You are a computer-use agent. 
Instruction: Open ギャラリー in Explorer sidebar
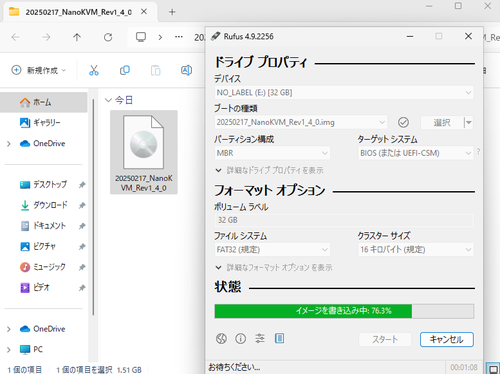[44, 123]
